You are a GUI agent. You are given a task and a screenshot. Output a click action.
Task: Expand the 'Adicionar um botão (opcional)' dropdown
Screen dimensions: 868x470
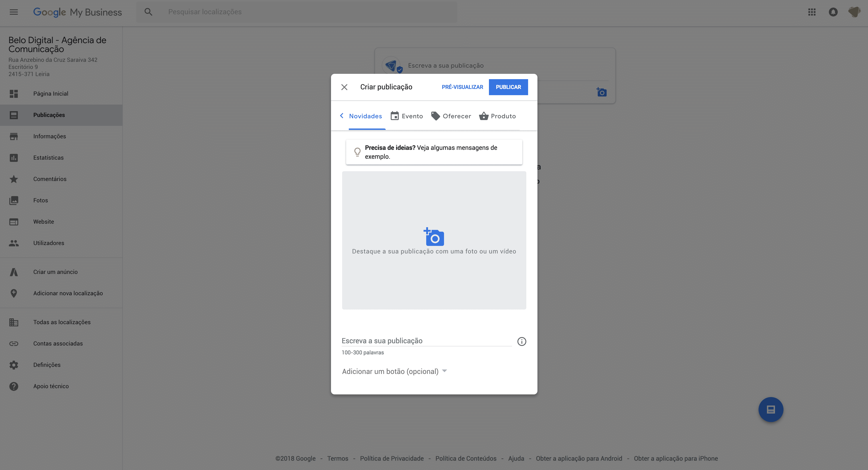coord(394,371)
